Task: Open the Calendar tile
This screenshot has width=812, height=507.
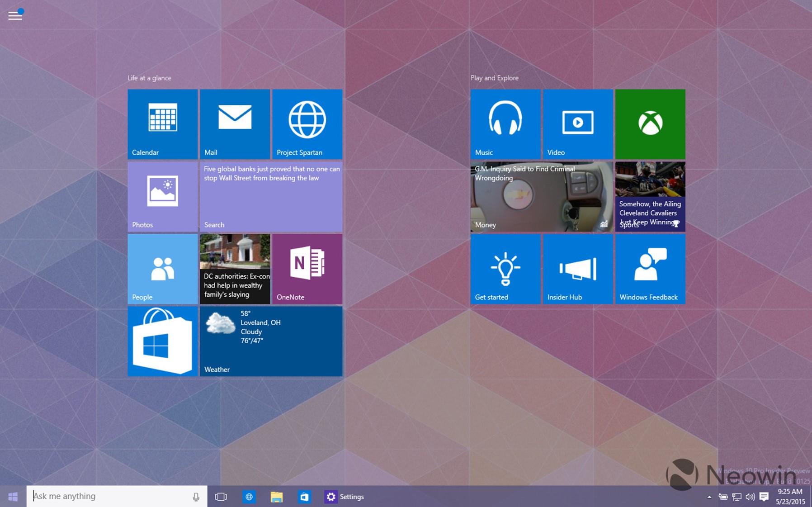Action: click(162, 124)
